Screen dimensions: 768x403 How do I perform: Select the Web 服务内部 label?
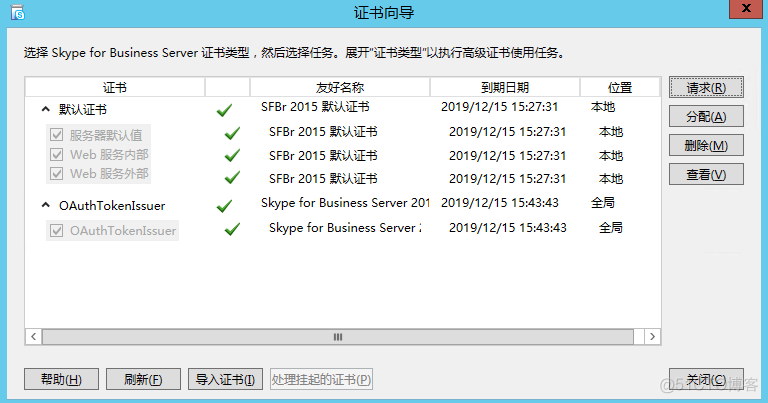(109, 155)
